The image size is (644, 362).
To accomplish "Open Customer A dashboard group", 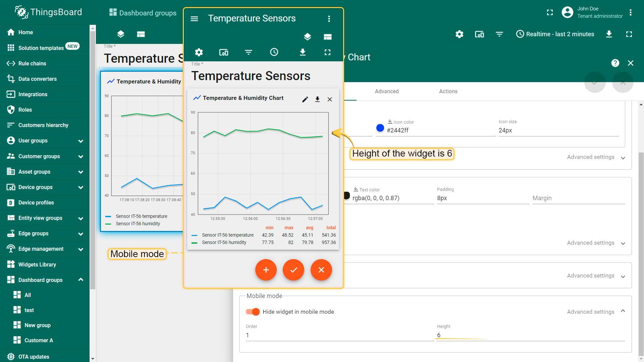I will (45, 340).
